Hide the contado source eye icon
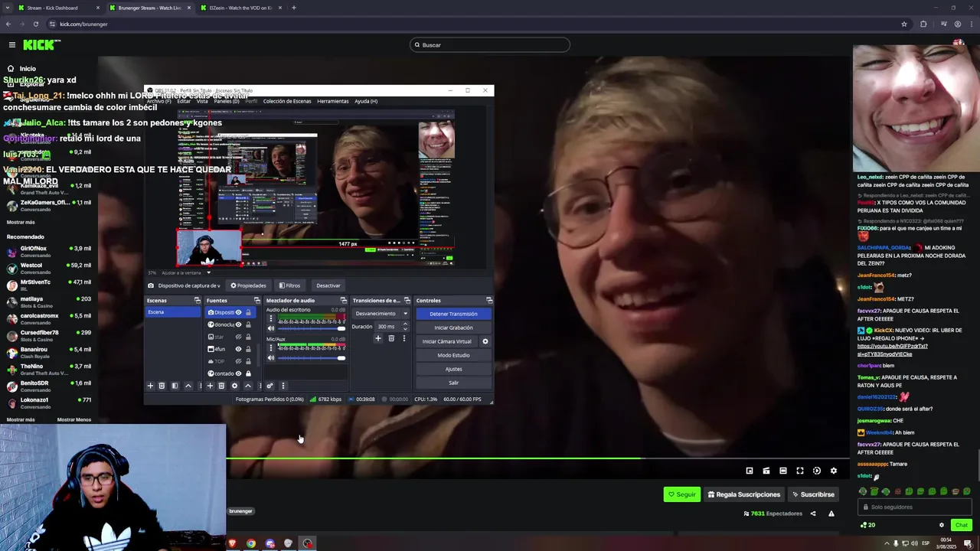 (238, 373)
